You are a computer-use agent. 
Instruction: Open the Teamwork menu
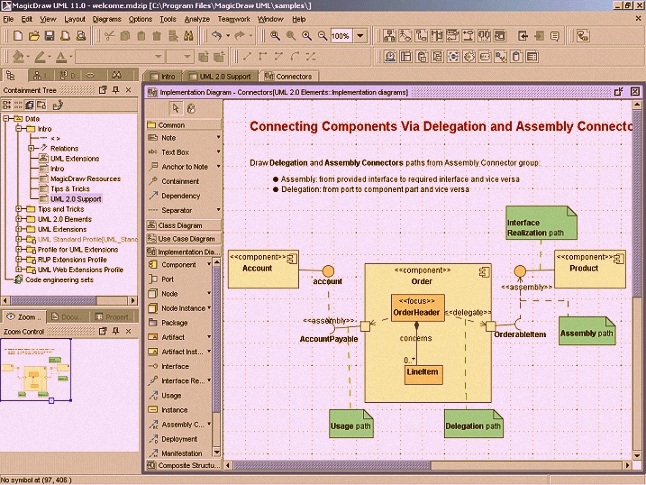(x=234, y=19)
